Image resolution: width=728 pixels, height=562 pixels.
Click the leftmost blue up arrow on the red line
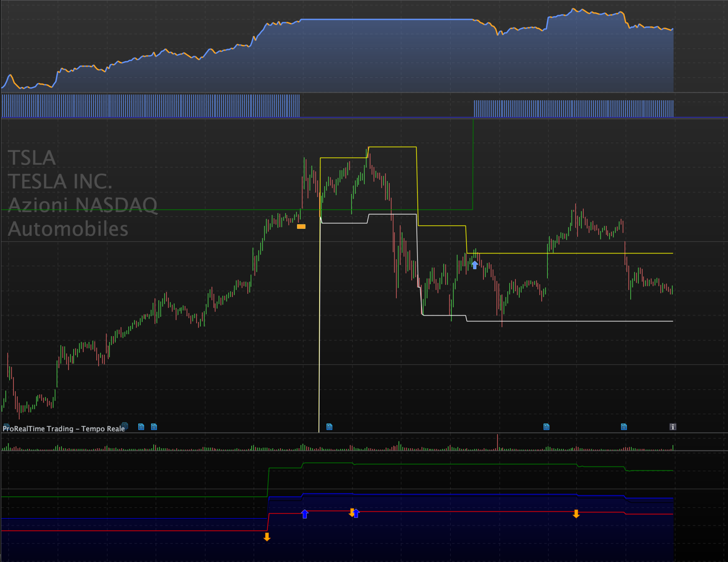pyautogui.click(x=305, y=514)
